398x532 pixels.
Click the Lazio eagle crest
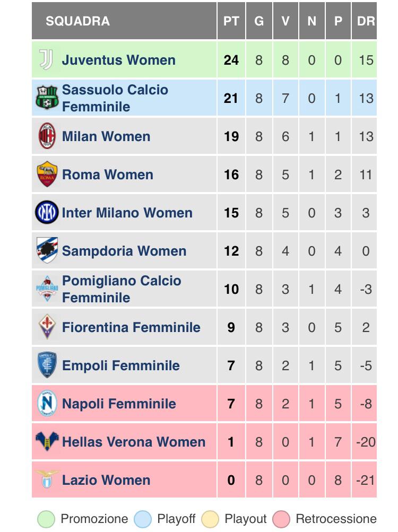coord(47,479)
